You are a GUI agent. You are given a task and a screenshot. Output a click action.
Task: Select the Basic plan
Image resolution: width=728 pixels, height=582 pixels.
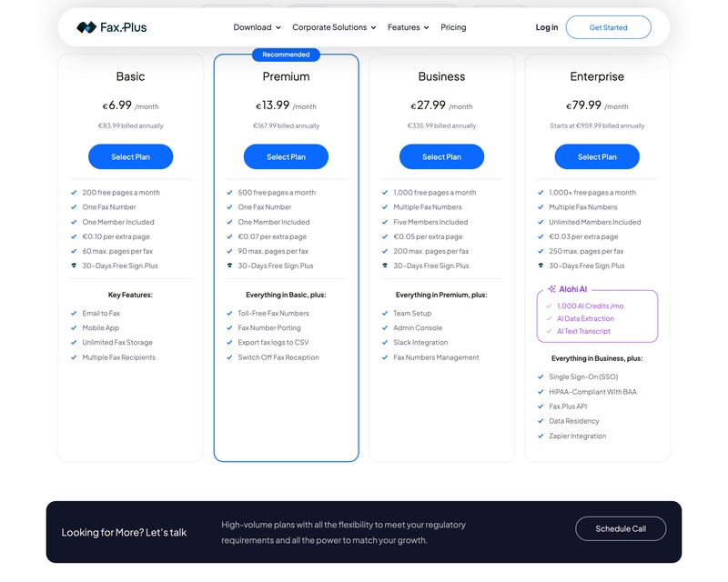coord(130,157)
